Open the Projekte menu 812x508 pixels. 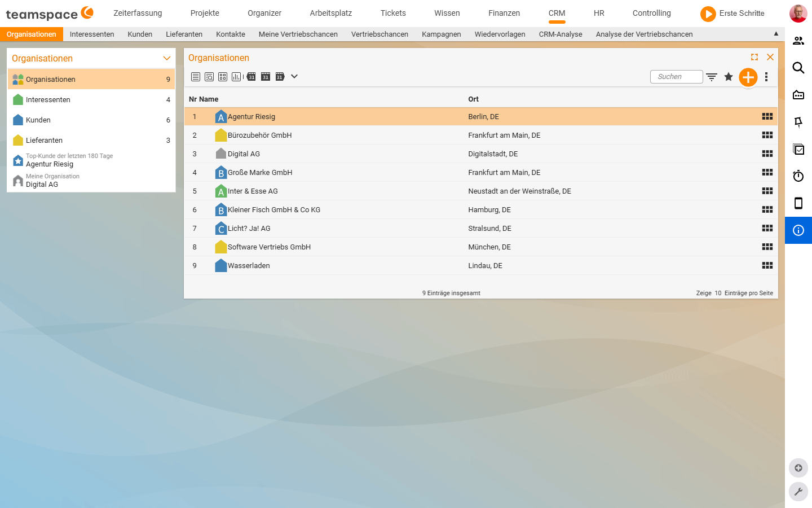(205, 13)
